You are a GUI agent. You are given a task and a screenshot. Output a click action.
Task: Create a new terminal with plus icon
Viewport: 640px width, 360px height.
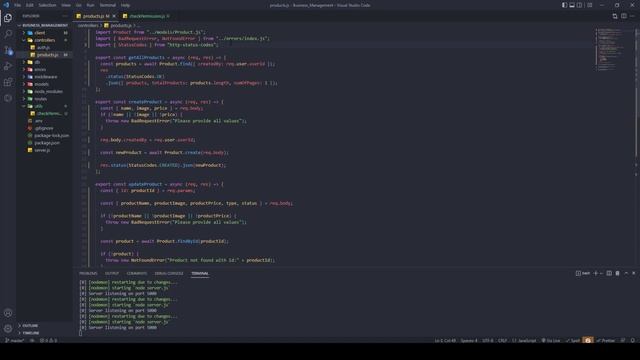tap(596, 273)
